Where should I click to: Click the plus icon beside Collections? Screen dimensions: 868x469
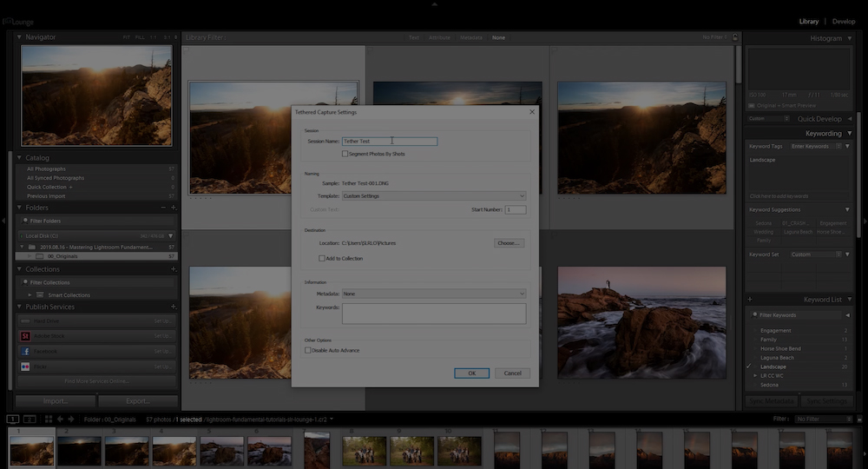tap(174, 269)
